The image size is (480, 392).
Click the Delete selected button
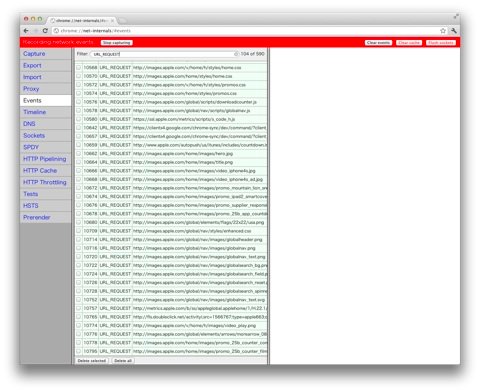[x=92, y=361]
